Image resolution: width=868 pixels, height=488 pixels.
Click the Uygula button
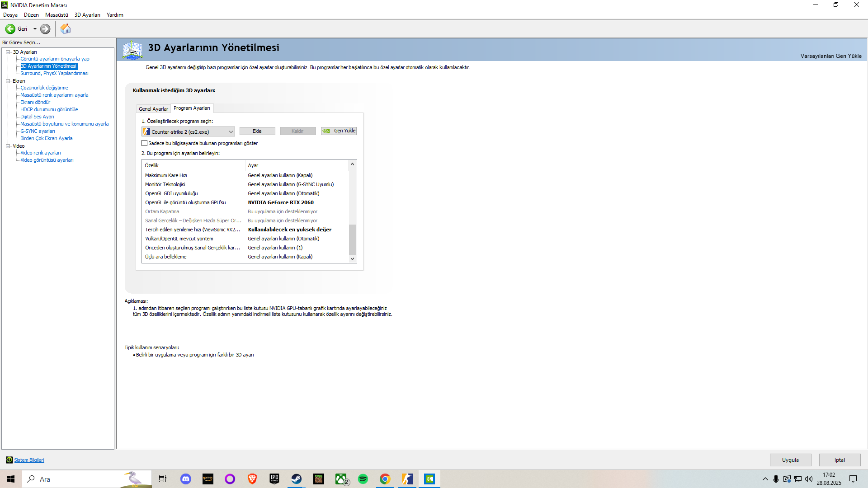(x=790, y=460)
